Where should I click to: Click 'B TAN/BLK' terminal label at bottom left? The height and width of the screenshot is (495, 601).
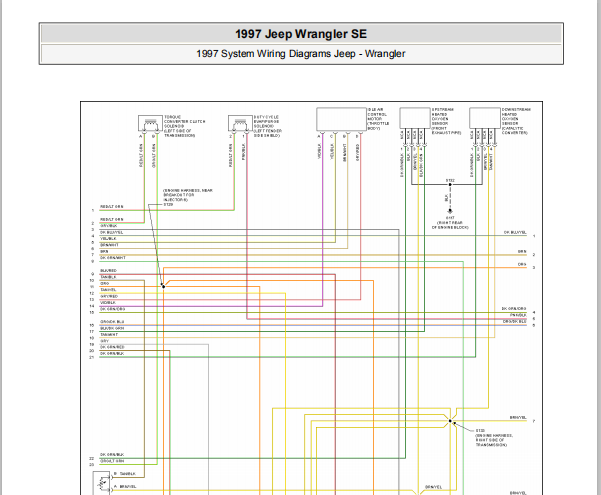[125, 474]
